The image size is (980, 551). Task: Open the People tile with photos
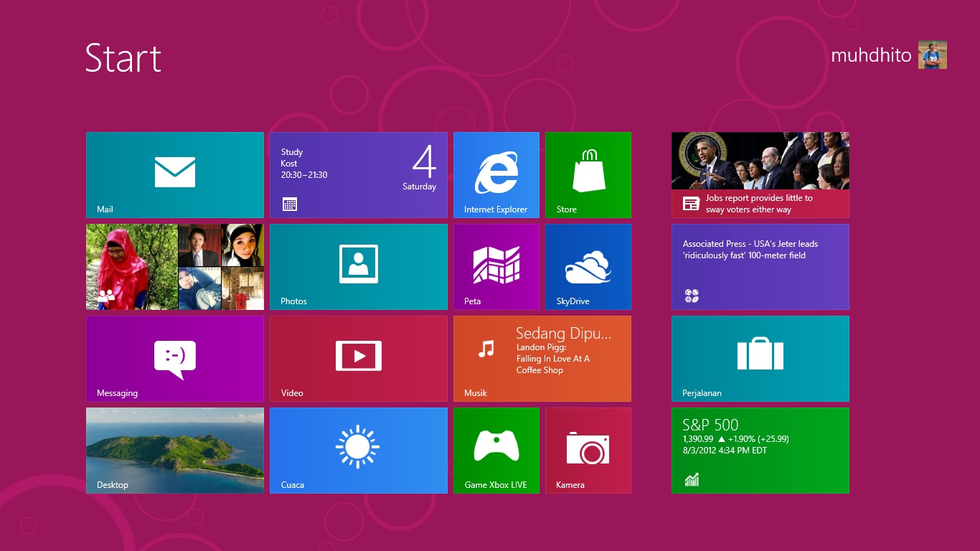tap(175, 266)
